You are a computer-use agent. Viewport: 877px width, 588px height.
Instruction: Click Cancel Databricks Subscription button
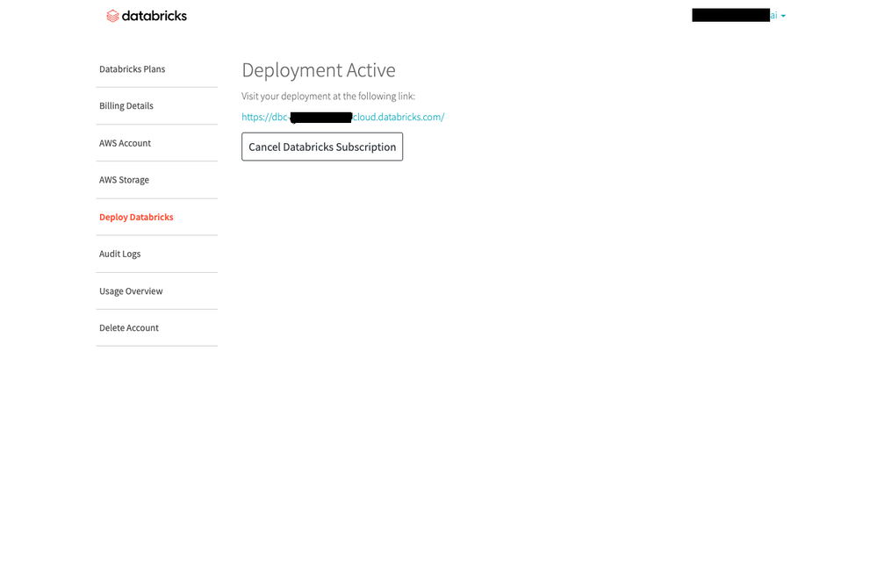[322, 147]
